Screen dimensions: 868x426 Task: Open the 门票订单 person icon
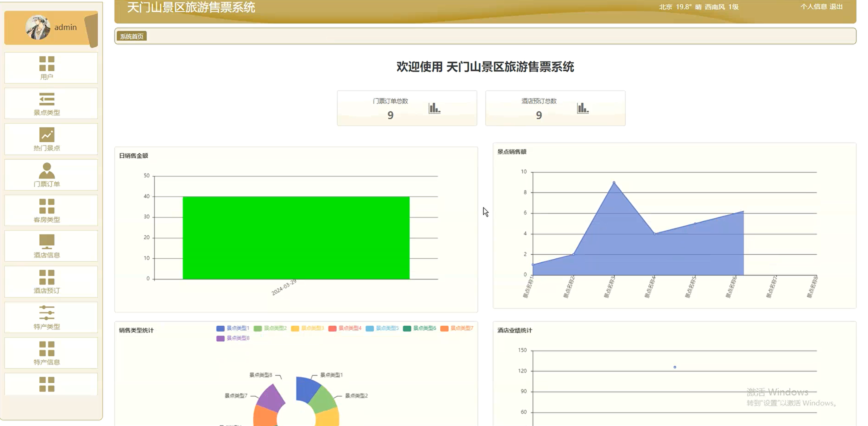47,170
